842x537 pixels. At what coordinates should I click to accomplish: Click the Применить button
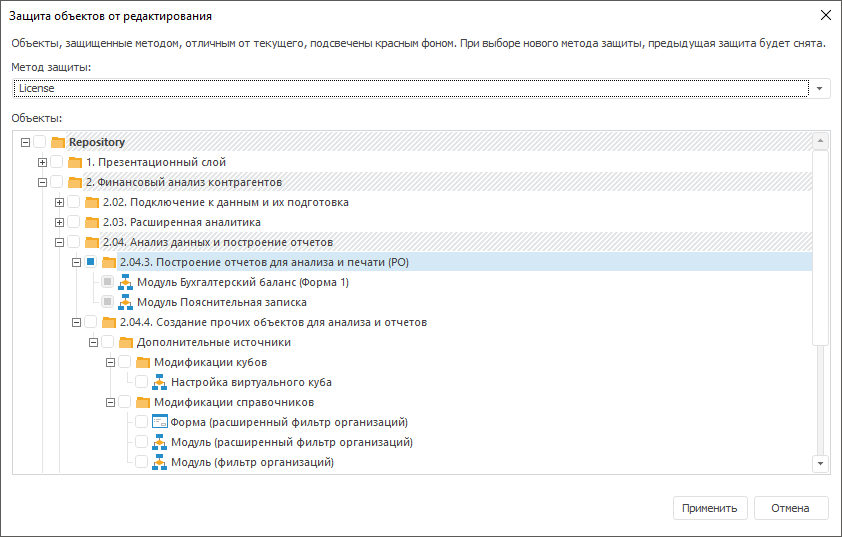pos(710,508)
